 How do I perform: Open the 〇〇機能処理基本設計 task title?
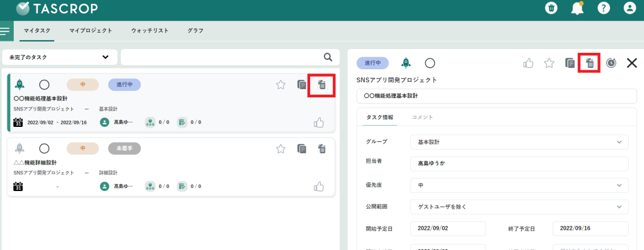[x=40, y=99]
